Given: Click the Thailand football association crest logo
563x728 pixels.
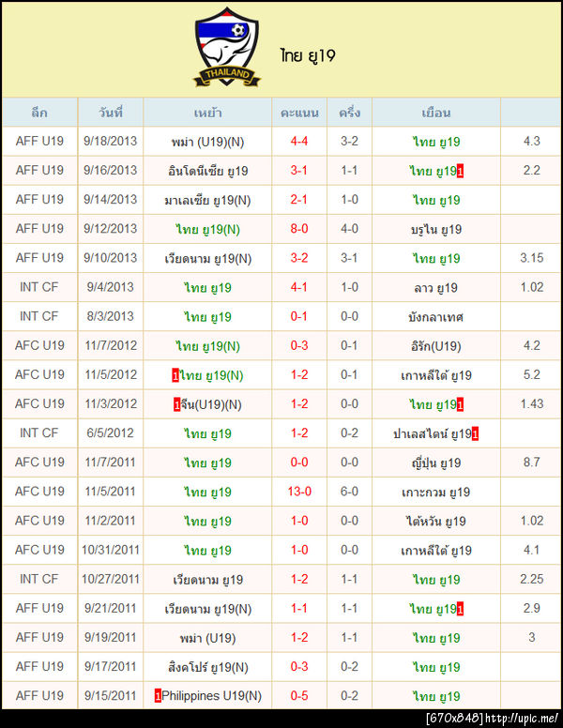Looking at the screenshot, I should (x=228, y=48).
